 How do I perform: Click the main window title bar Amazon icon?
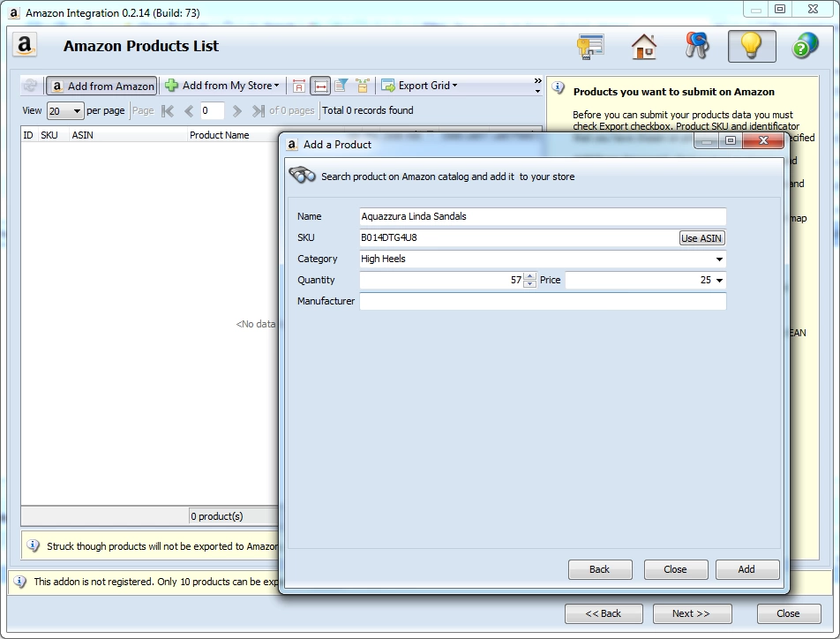(x=14, y=13)
